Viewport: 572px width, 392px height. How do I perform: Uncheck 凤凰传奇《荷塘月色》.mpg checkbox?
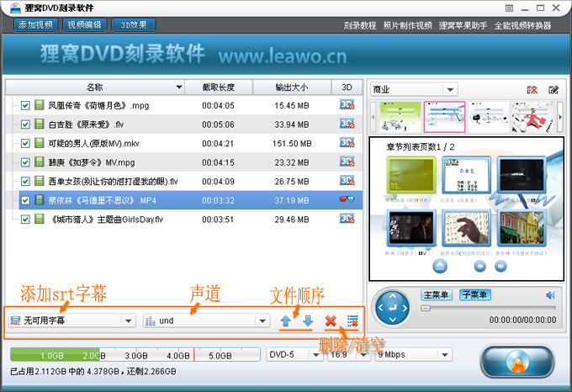25,105
